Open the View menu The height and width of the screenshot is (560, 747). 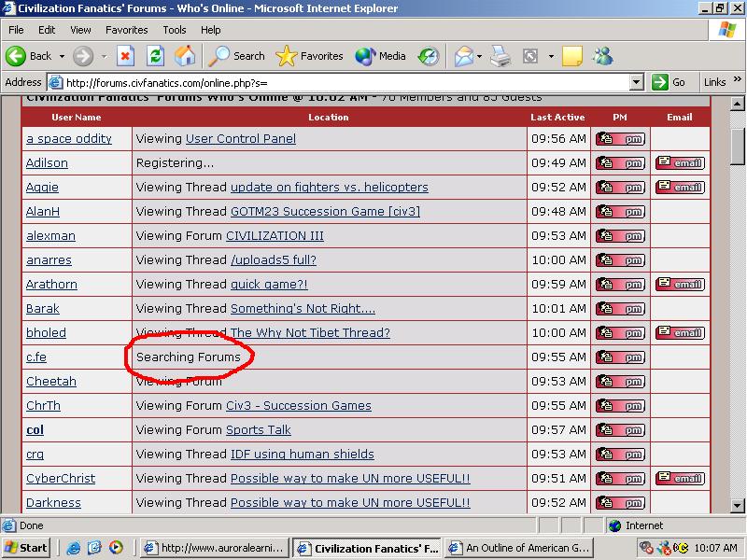(x=80, y=30)
